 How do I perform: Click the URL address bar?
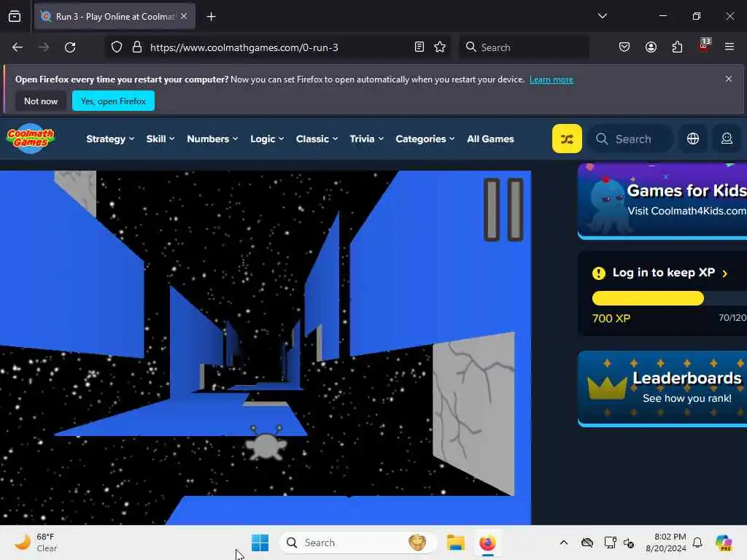279,47
